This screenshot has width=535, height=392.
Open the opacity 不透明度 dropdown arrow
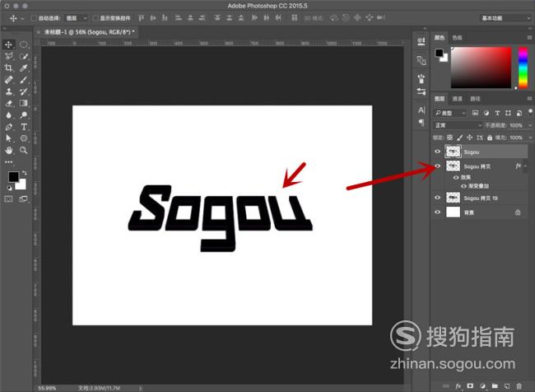pyautogui.click(x=530, y=125)
